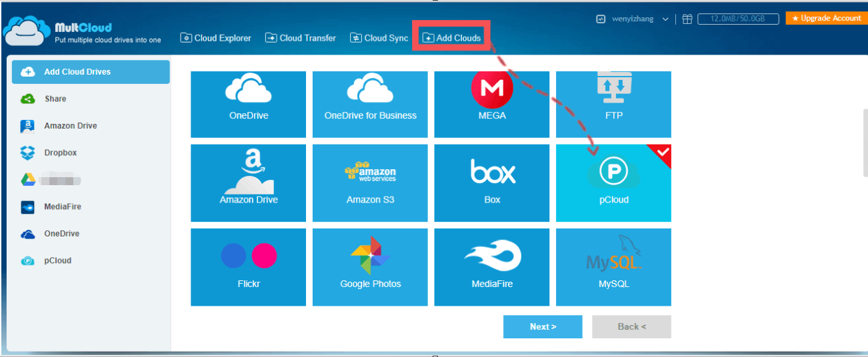Select the pCloud tile
The image size is (868, 357).
pos(613,183)
